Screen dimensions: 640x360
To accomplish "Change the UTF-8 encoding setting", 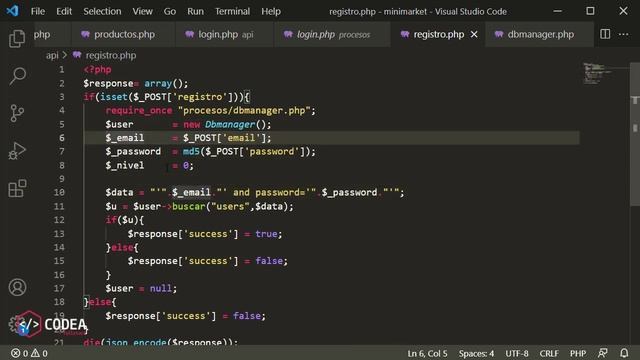I will (517, 353).
